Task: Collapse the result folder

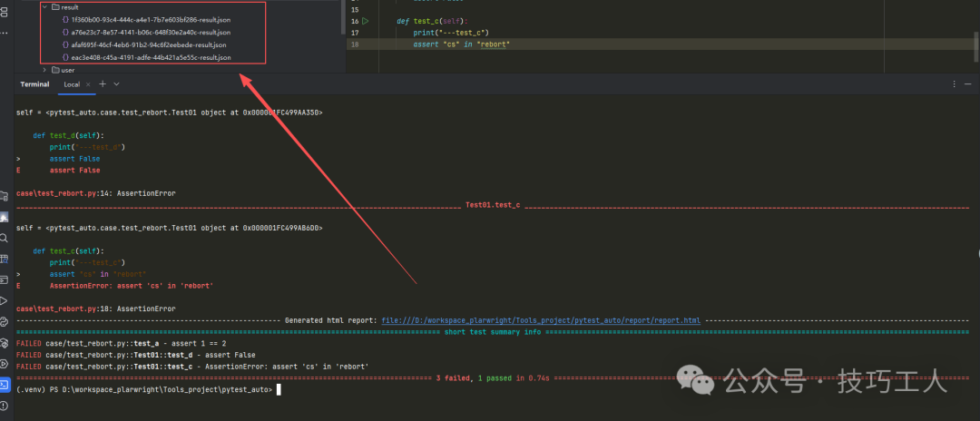Action: point(44,7)
